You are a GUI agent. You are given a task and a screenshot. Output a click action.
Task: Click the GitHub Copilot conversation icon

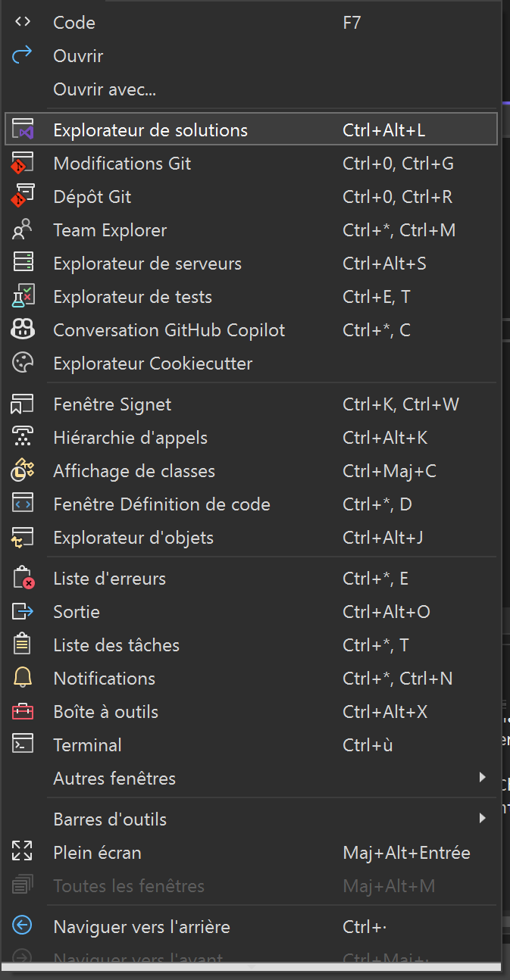tap(23, 330)
